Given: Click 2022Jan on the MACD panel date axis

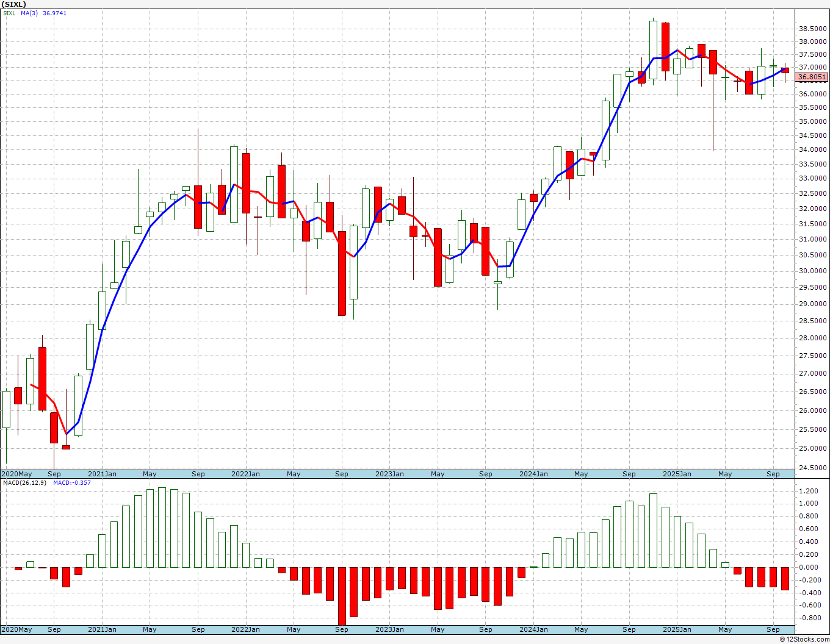Looking at the screenshot, I should point(246,629).
